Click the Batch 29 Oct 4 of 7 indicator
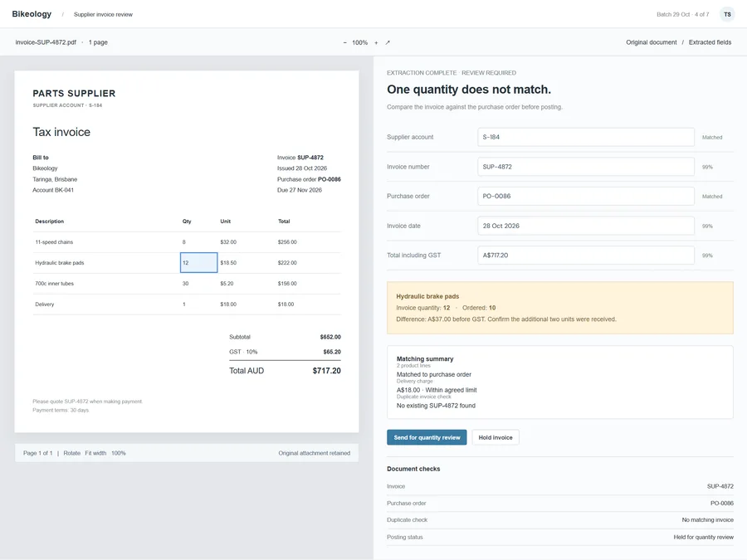This screenshot has width=747, height=560. pyautogui.click(x=683, y=15)
